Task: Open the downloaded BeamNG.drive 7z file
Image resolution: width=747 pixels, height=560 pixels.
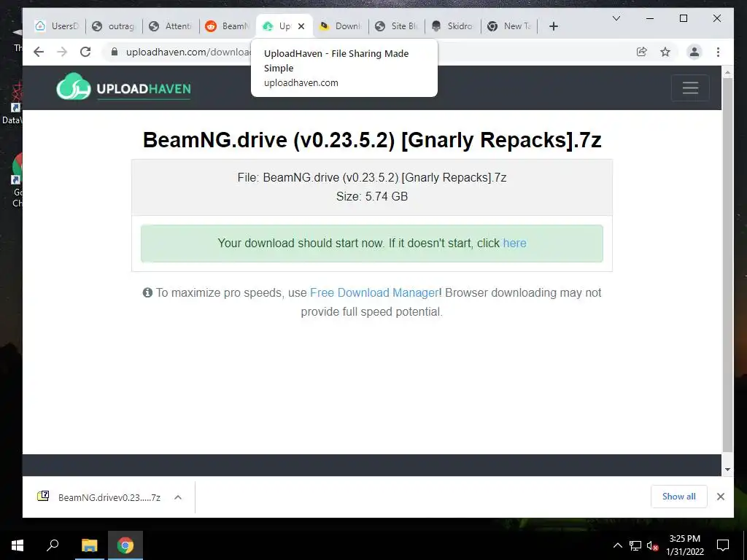Action: tap(100, 497)
